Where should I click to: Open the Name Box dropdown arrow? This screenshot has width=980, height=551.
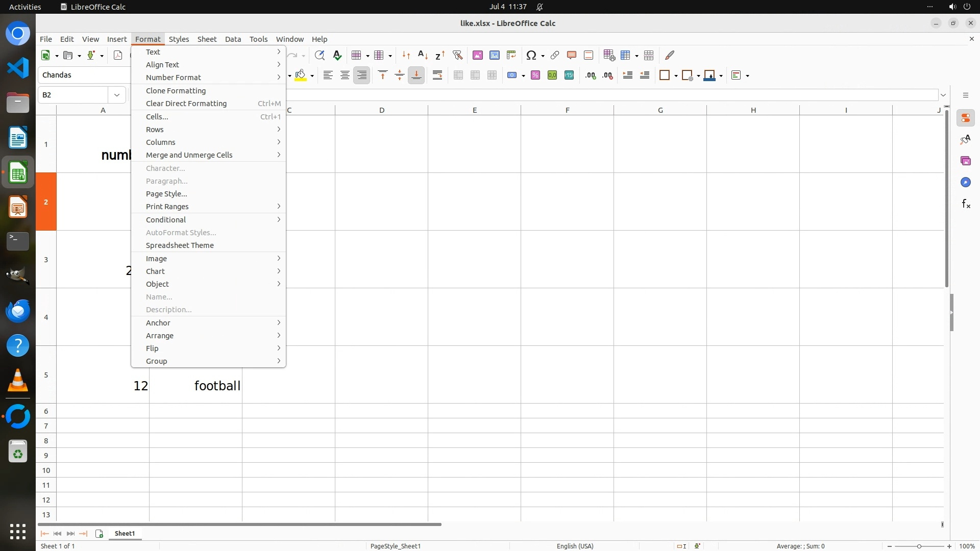117,95
